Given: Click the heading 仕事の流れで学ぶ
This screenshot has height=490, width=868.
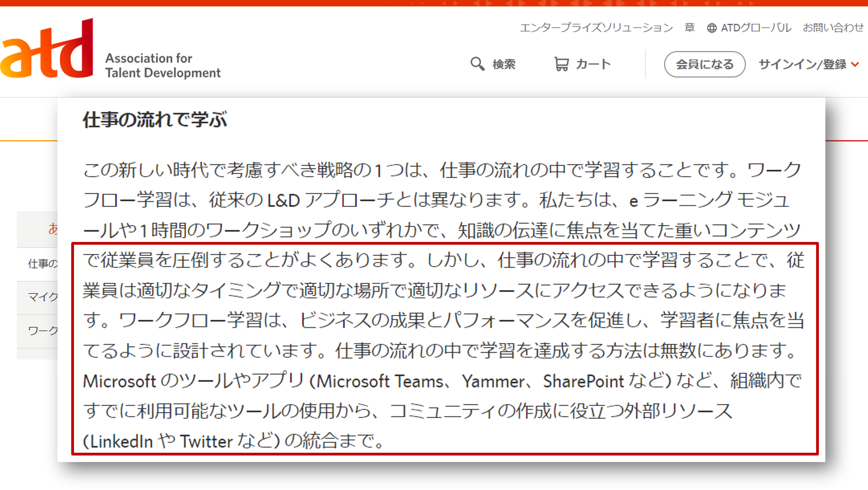Looking at the screenshot, I should coord(155,119).
